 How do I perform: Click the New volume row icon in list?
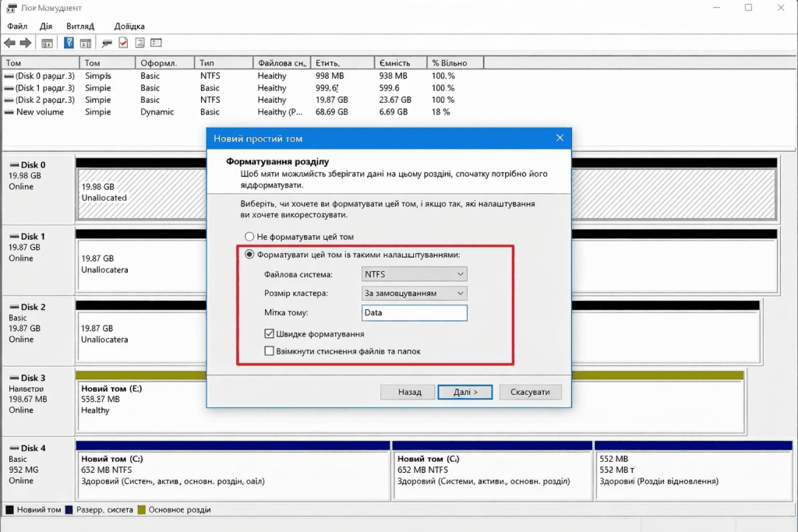pyautogui.click(x=9, y=112)
